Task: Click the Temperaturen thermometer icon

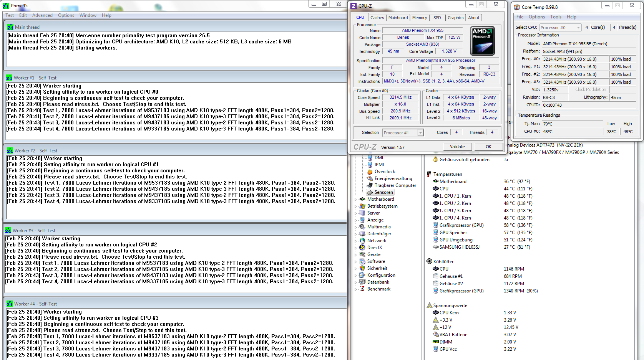Action: (x=429, y=174)
